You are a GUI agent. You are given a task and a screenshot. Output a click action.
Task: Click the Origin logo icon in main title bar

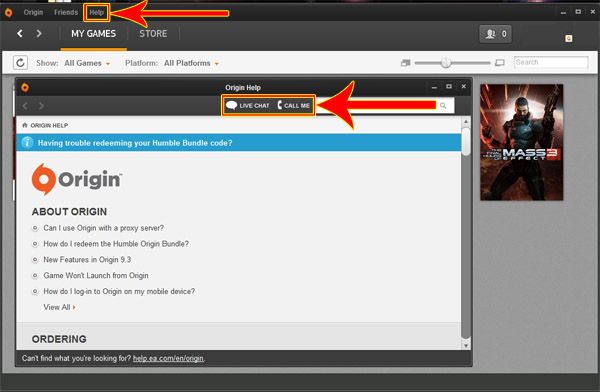(x=8, y=13)
